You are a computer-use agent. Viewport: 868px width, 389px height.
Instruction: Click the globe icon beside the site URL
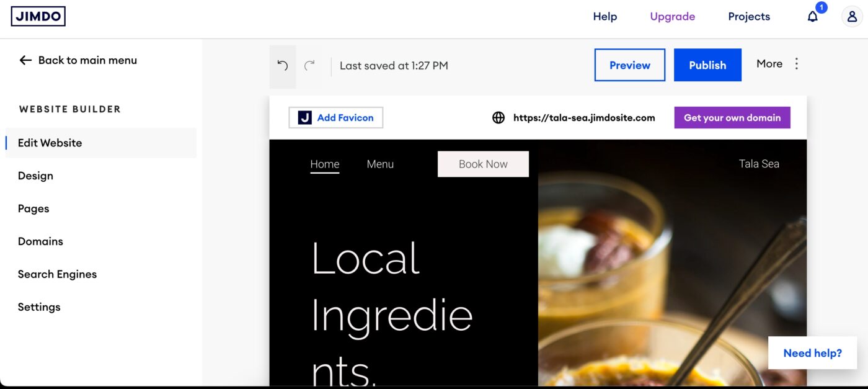tap(498, 118)
